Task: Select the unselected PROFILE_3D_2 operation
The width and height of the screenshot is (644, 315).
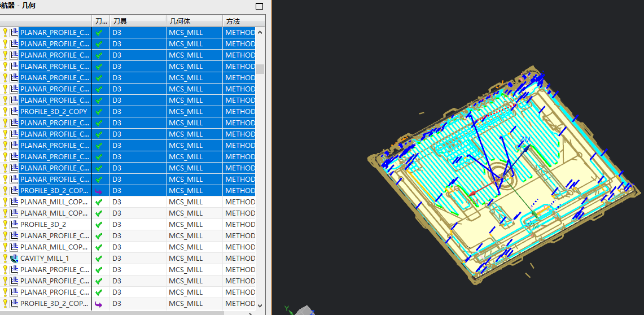Action: click(x=43, y=225)
